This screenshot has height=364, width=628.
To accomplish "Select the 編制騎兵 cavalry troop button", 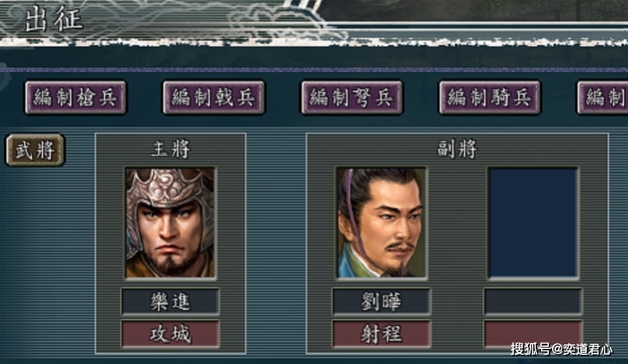I will pyautogui.click(x=489, y=97).
